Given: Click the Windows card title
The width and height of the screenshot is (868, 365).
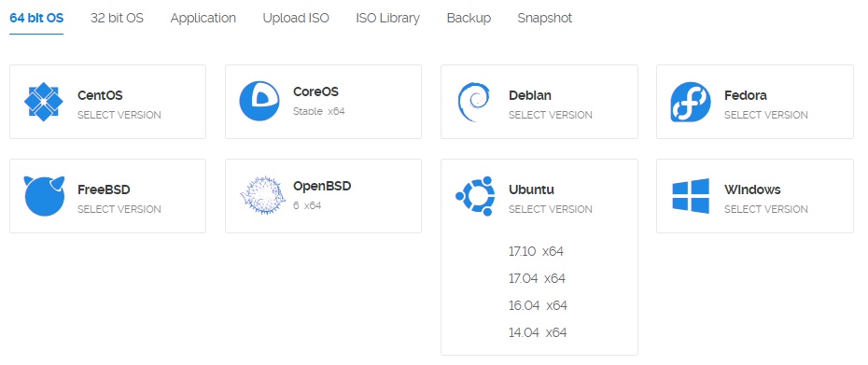Looking at the screenshot, I should click(752, 190).
